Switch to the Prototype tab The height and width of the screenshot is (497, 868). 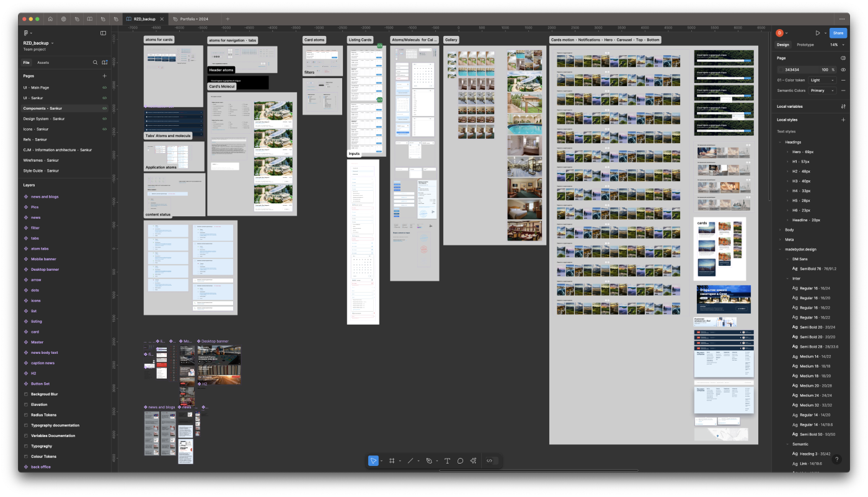click(x=805, y=45)
